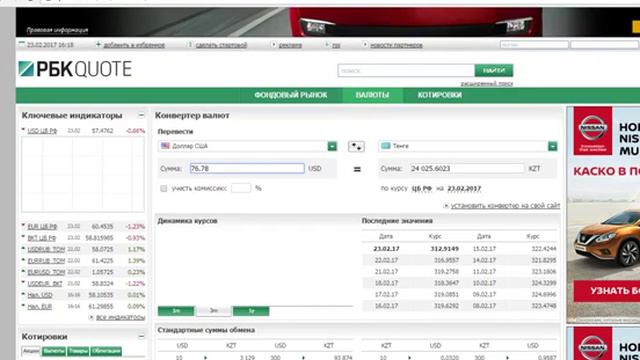The height and width of the screenshot is (360, 640).
Task: Open the target currency dropdown (Тенге)
Action: [x=552, y=146]
